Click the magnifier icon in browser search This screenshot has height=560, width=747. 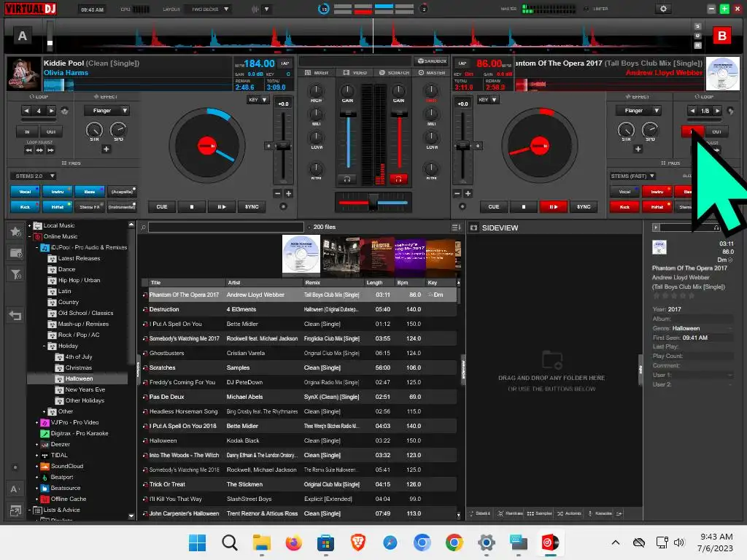click(143, 227)
